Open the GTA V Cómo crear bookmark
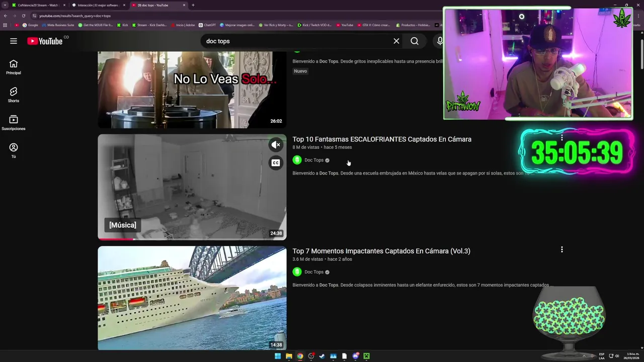 (x=374, y=25)
